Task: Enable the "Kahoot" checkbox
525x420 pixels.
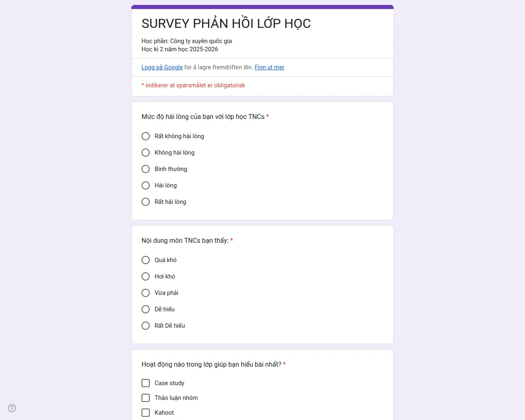Action: (x=146, y=413)
